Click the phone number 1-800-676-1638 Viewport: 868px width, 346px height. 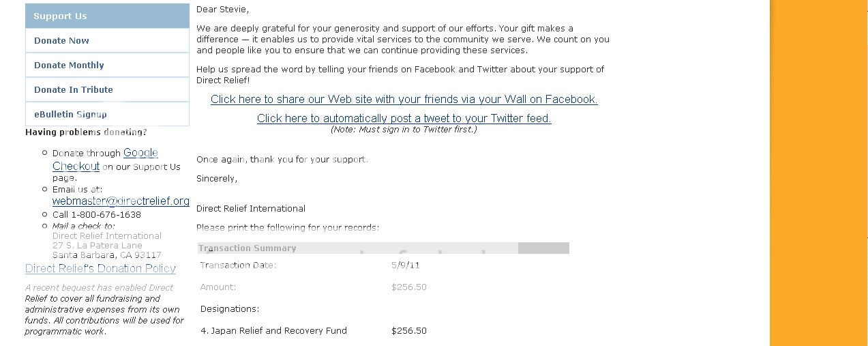pyautogui.click(x=106, y=214)
